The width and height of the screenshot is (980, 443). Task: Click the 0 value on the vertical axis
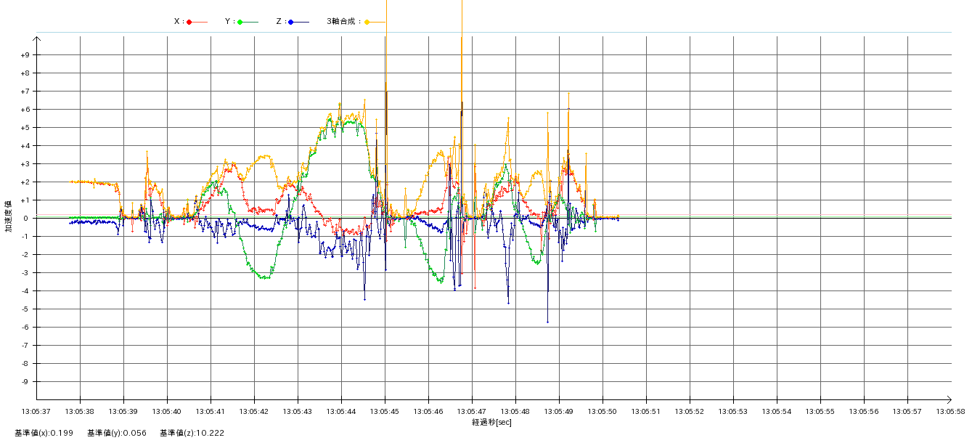click(25, 219)
